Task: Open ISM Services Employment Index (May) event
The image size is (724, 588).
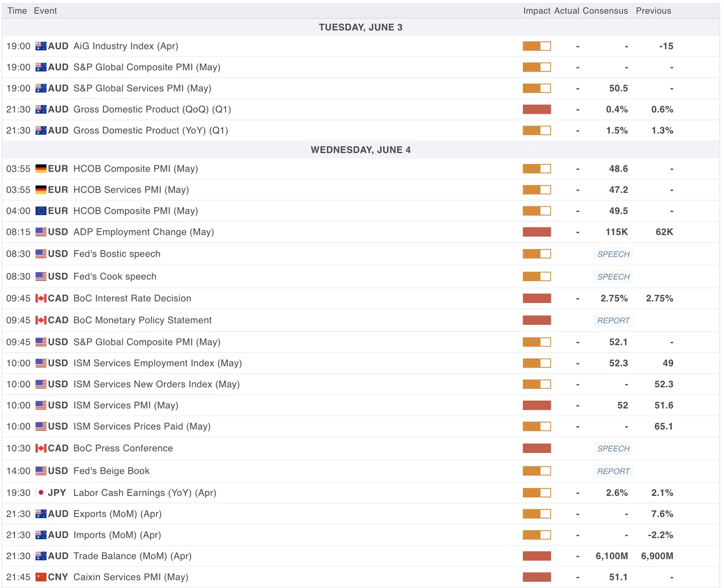Action: point(158,363)
